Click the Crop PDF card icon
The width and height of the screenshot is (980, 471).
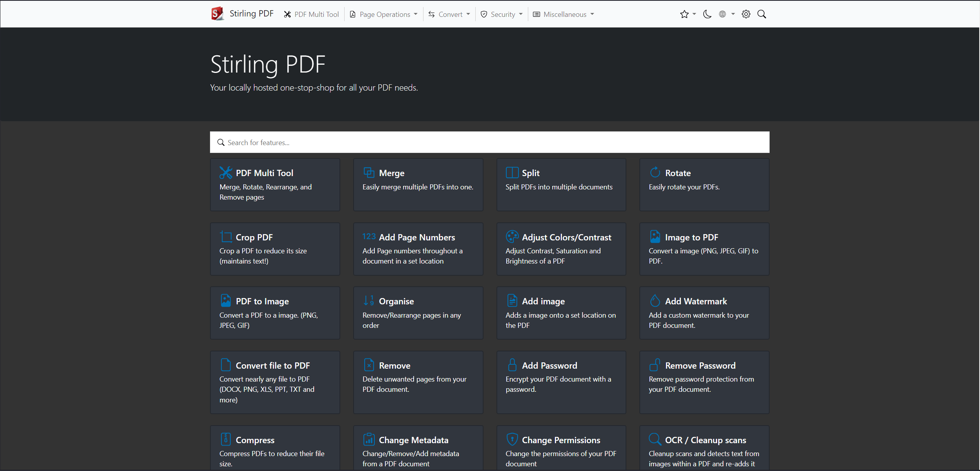coord(226,236)
